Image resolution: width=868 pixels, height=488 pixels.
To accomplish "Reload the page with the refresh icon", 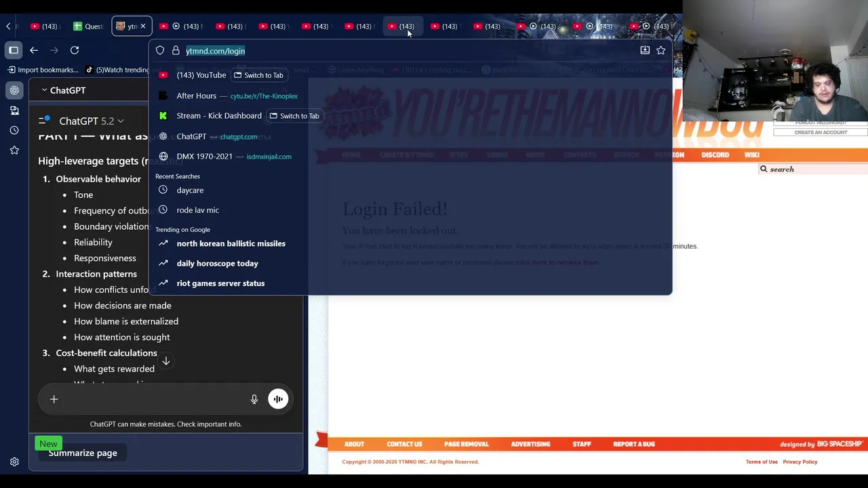I will pos(75,50).
